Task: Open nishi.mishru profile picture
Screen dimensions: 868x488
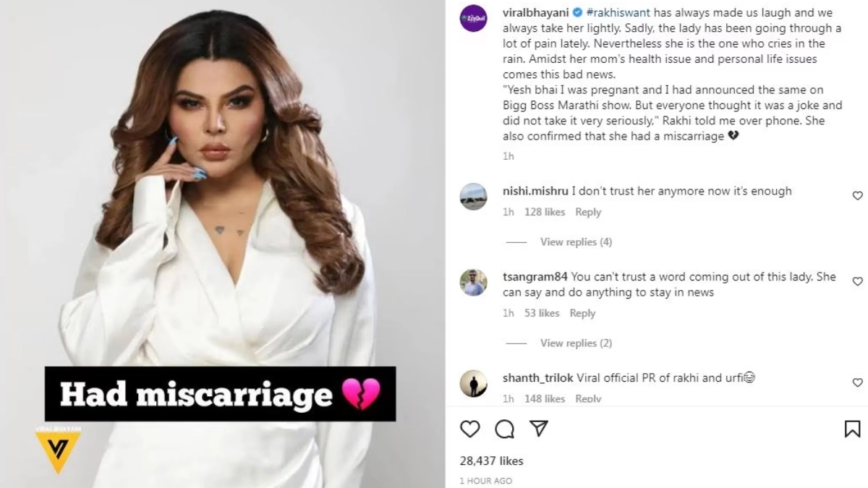Action: coord(474,197)
